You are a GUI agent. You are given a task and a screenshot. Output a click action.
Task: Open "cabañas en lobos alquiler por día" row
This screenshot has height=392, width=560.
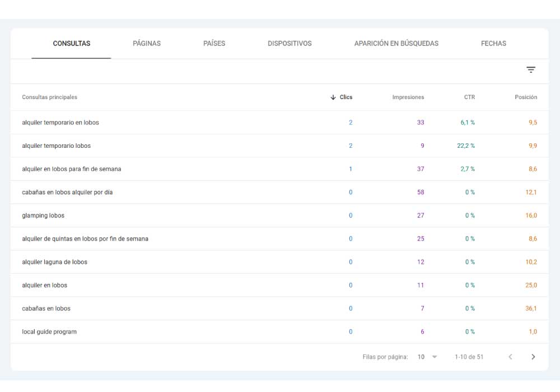[67, 193]
